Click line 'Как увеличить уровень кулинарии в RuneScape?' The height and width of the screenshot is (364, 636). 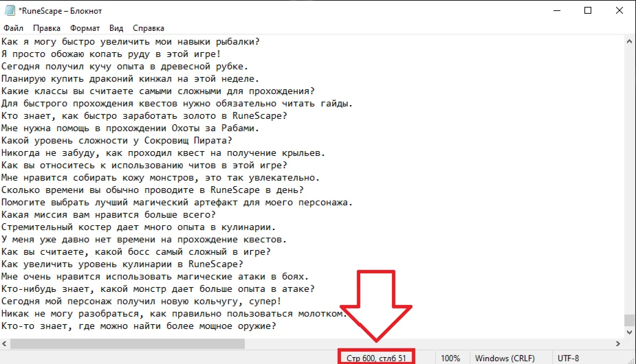[x=122, y=264]
